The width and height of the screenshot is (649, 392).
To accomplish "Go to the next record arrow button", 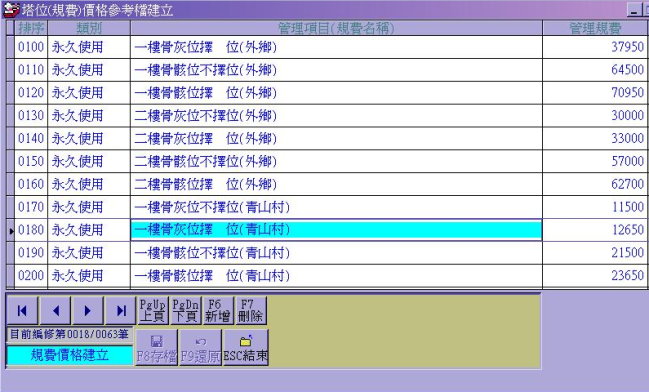I will tap(88, 310).
